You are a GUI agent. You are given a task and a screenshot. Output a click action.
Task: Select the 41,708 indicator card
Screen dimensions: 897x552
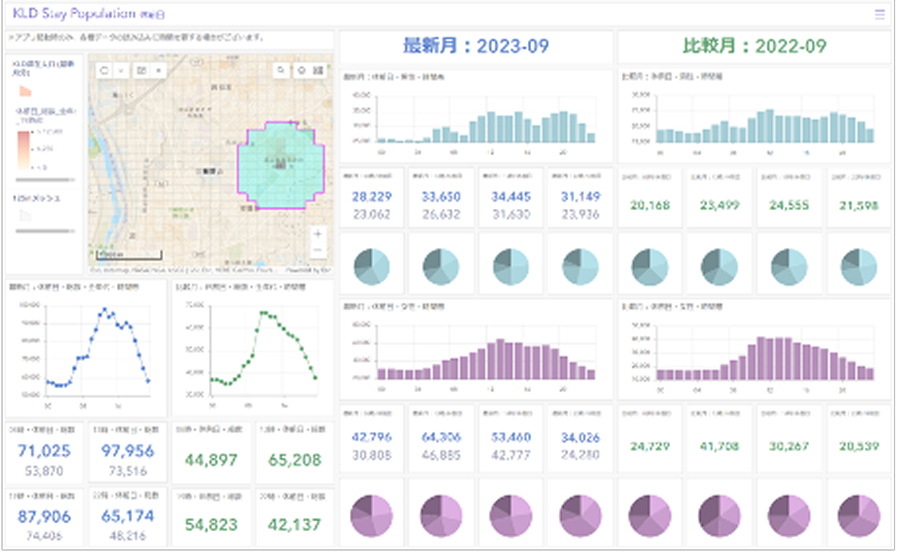click(x=720, y=439)
